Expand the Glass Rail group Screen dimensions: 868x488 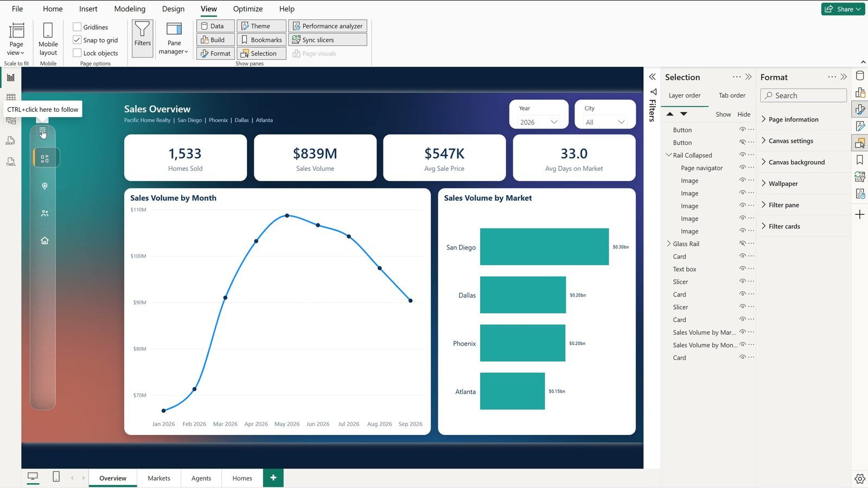click(x=668, y=243)
